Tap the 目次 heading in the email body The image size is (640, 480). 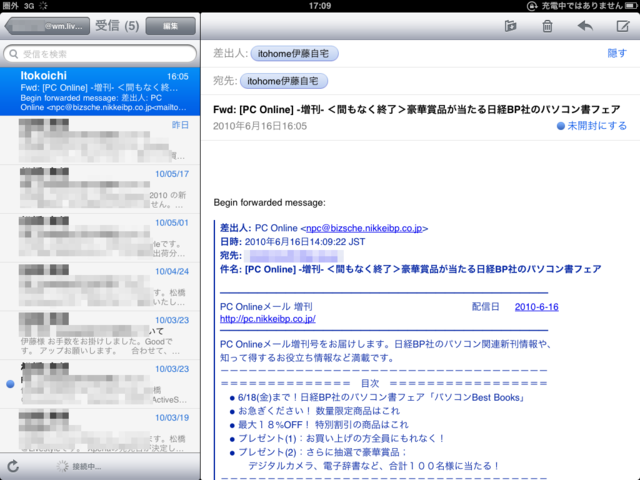[370, 383]
